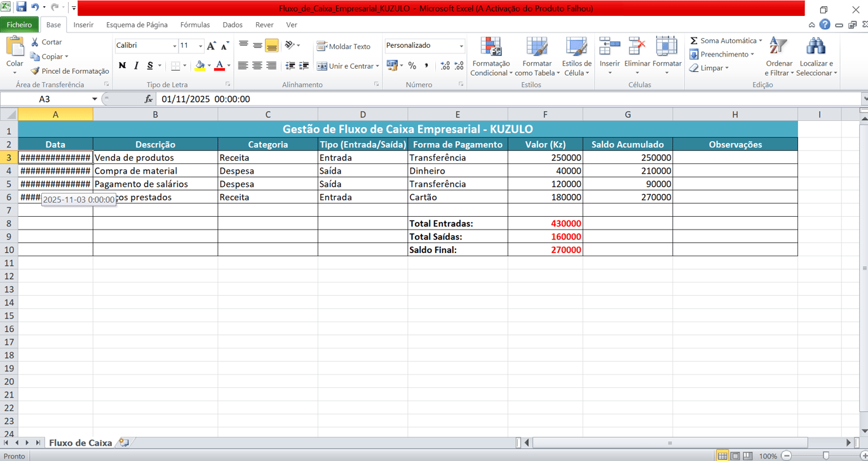Click the formula bar input
This screenshot has width=868, height=461.
[508, 99]
